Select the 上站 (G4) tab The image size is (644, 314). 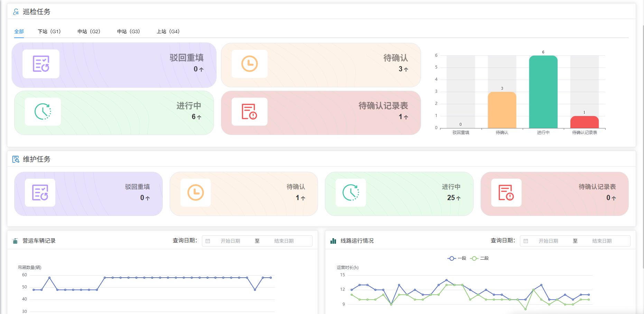168,32
